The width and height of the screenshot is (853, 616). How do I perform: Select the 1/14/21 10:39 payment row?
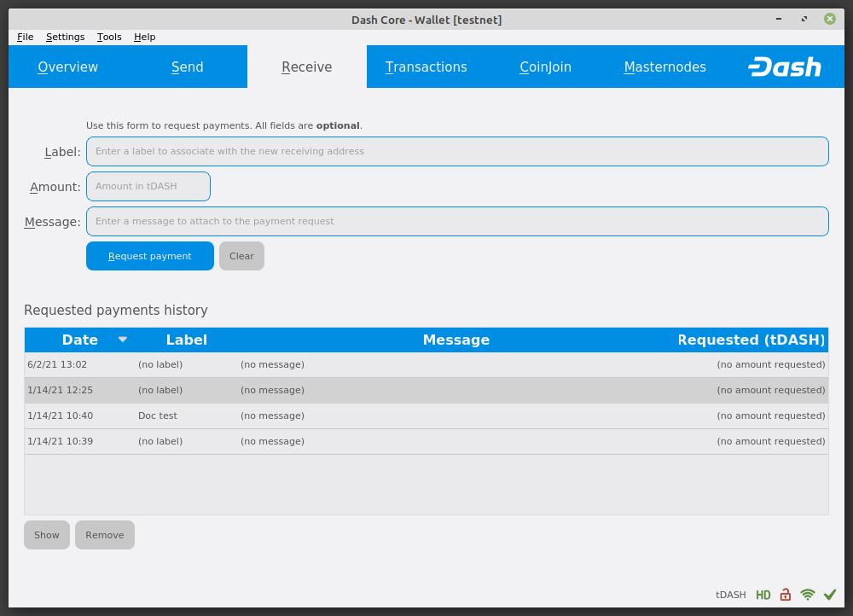click(426, 441)
